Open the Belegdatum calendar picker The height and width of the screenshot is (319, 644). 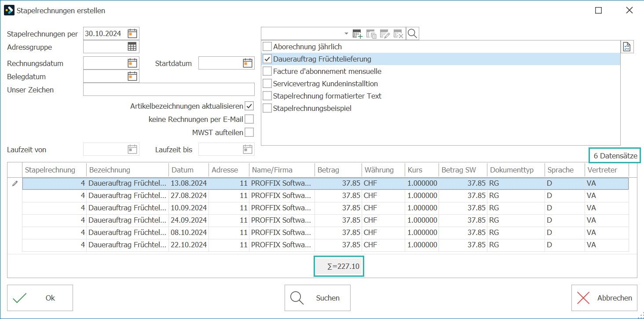(x=132, y=77)
